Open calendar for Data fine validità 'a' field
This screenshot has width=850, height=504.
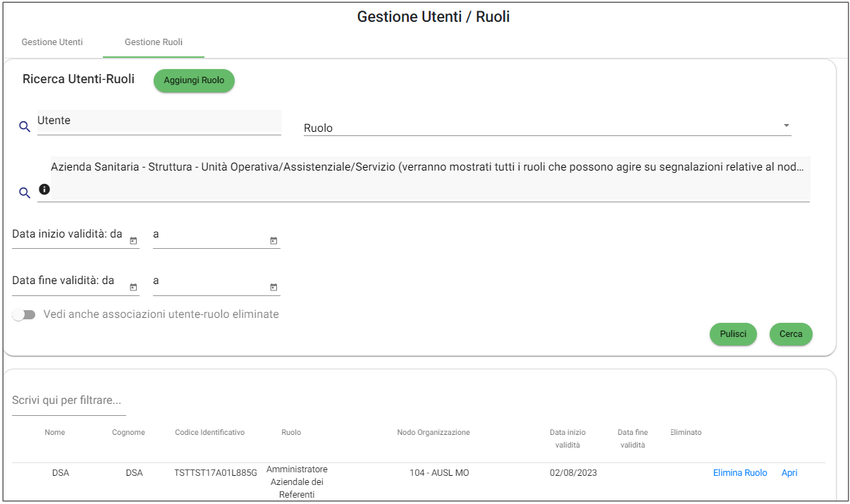tap(273, 288)
